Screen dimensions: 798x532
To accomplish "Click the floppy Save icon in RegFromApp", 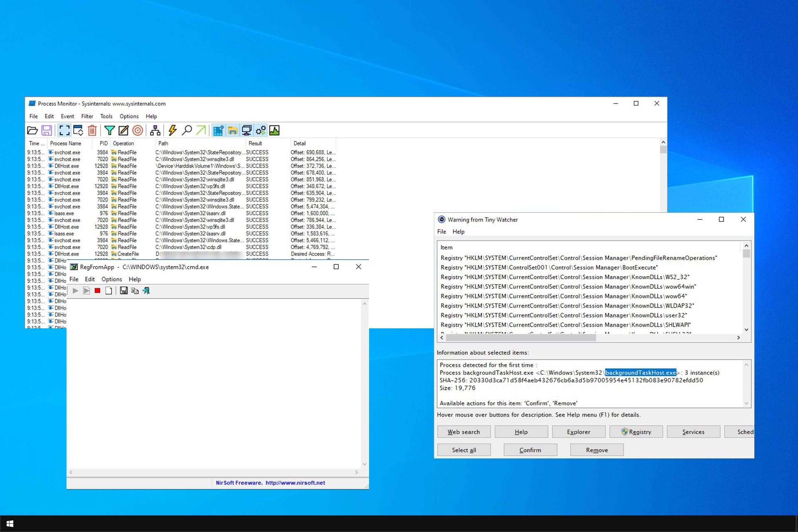I will coord(123,291).
